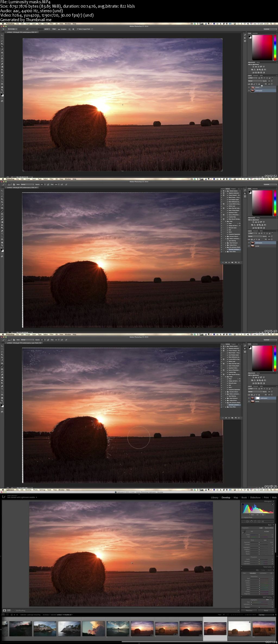Click Clear button in first frame options bar
The height and width of the screenshot is (644, 278).
point(54,29)
